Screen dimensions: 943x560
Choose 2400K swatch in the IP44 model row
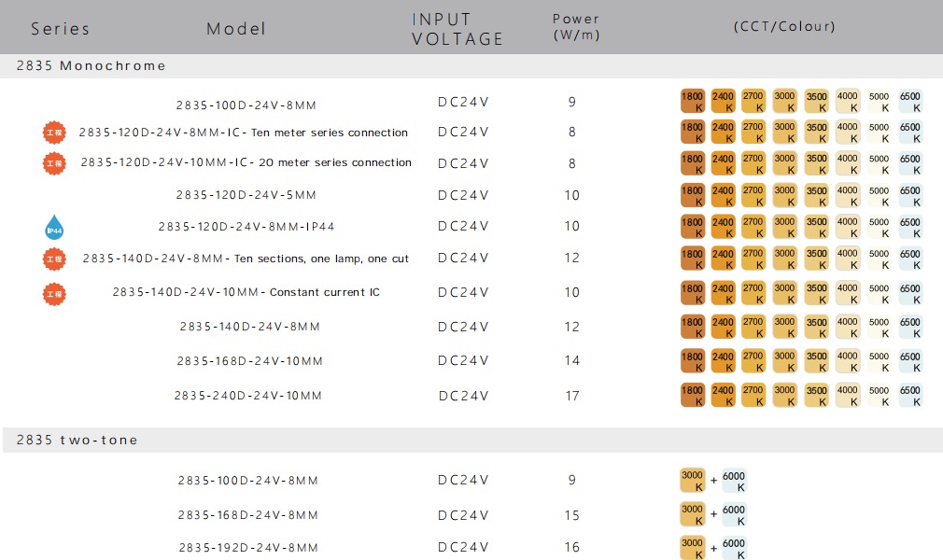(x=723, y=228)
